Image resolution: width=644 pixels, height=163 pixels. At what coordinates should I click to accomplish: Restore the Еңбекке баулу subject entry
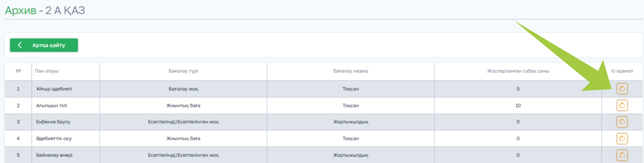(622, 122)
